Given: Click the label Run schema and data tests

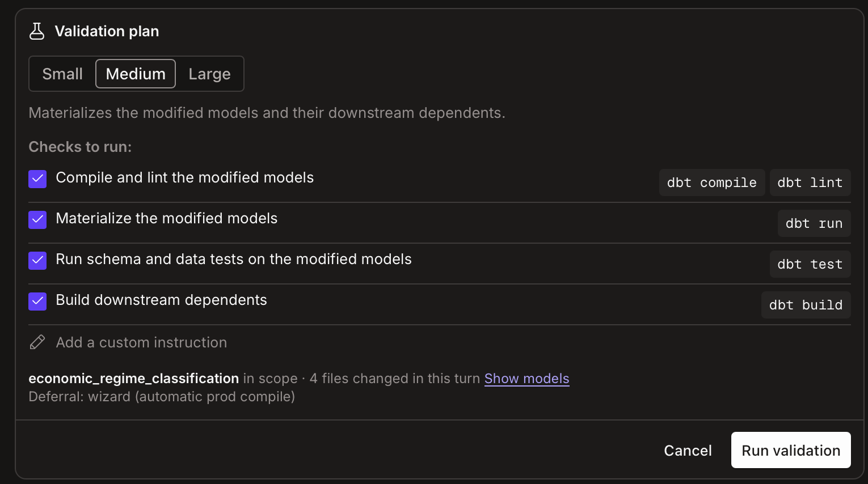Looking at the screenshot, I should [234, 259].
